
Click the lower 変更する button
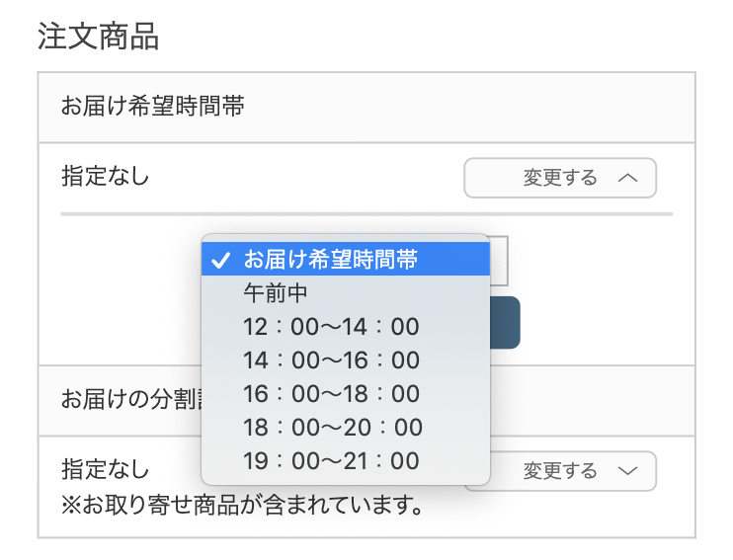pyautogui.click(x=560, y=471)
